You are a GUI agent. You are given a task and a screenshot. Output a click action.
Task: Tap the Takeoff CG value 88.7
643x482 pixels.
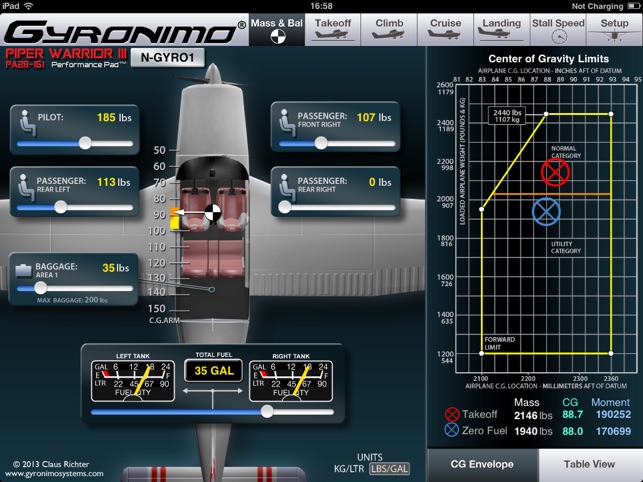(572, 414)
